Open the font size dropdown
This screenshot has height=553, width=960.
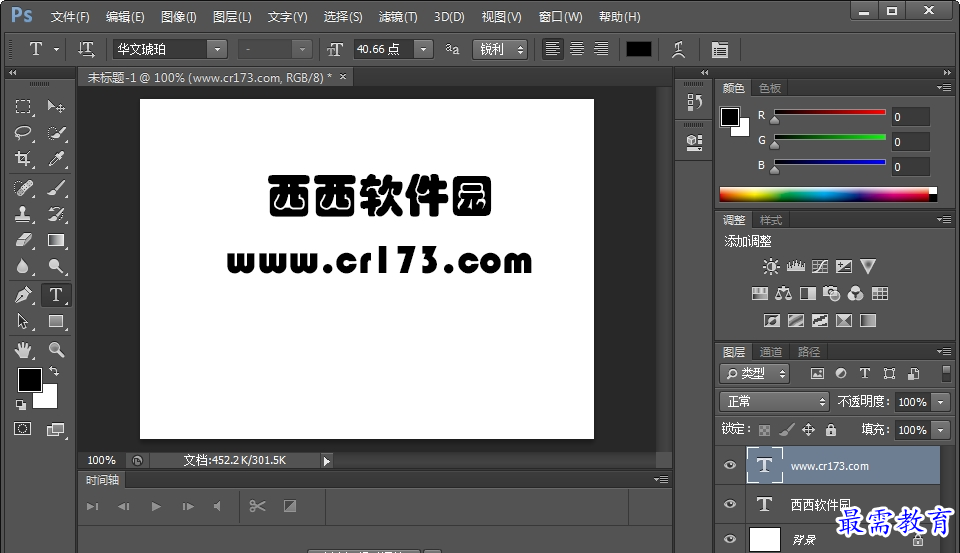click(423, 49)
